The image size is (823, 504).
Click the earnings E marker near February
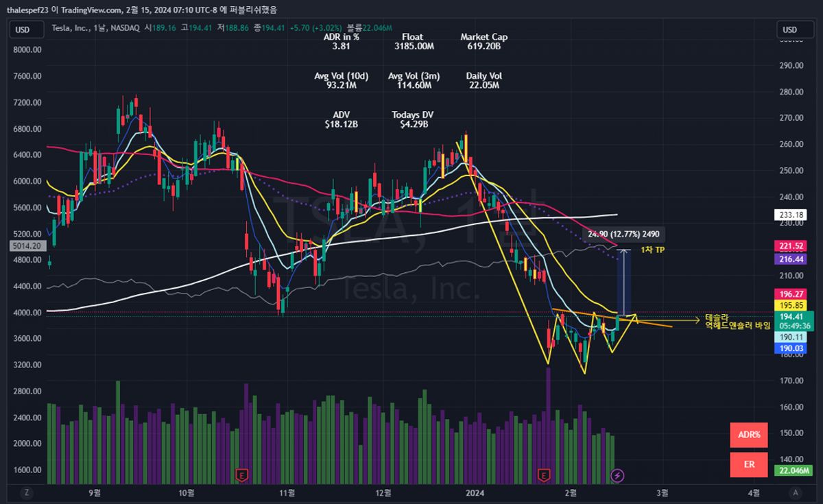coord(545,475)
